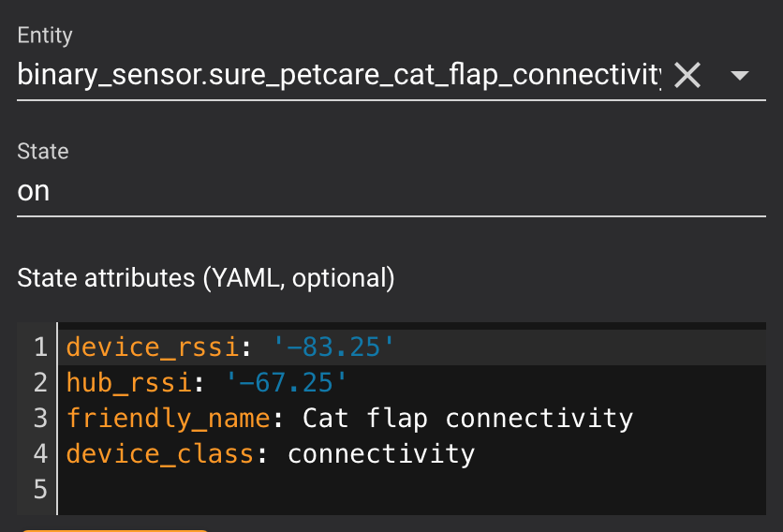Viewport: 783px width, 532px height.
Task: Click the 'State' field label
Action: point(43,152)
